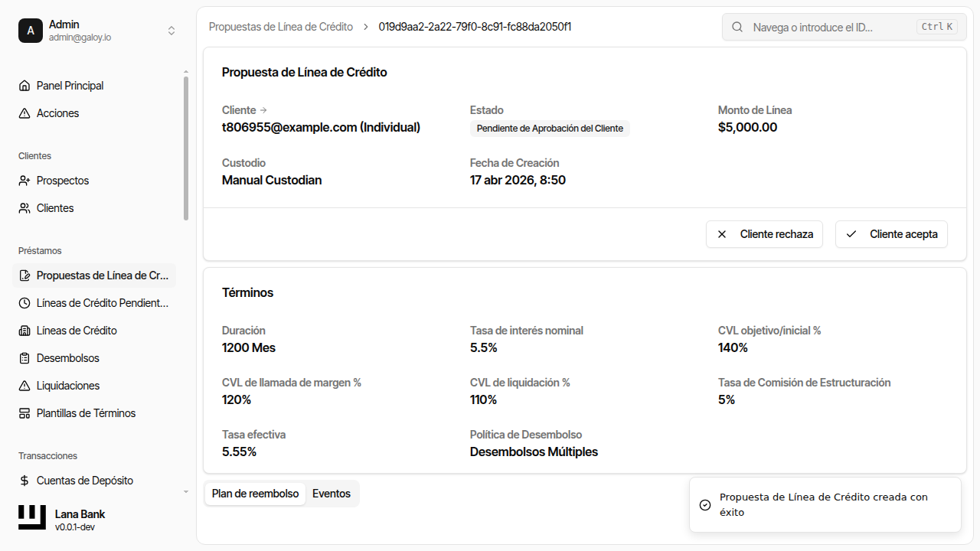Open the Cliente link with arrow
Screen dimensions: 980x551
click(244, 110)
